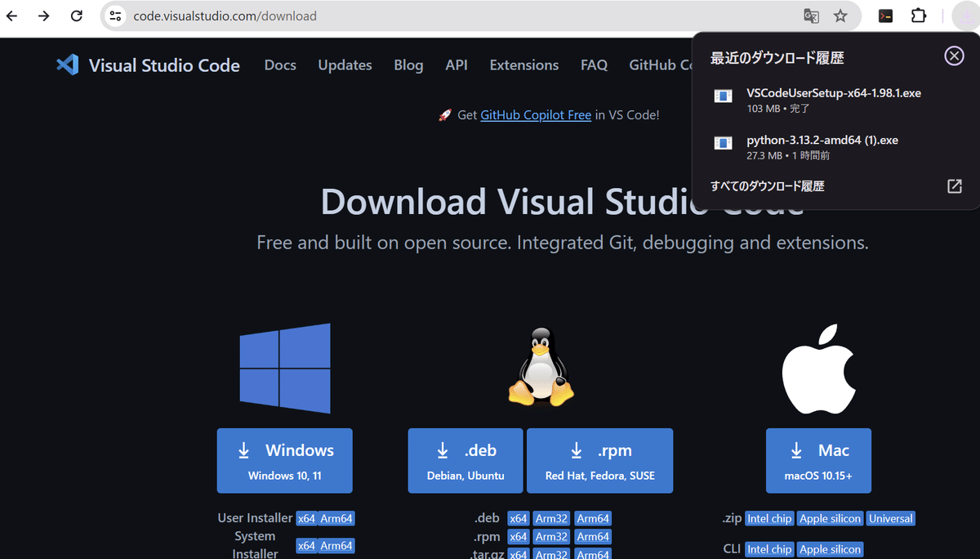This screenshot has width=980, height=559.
Task: Click the browser forward arrow
Action: 44,16
